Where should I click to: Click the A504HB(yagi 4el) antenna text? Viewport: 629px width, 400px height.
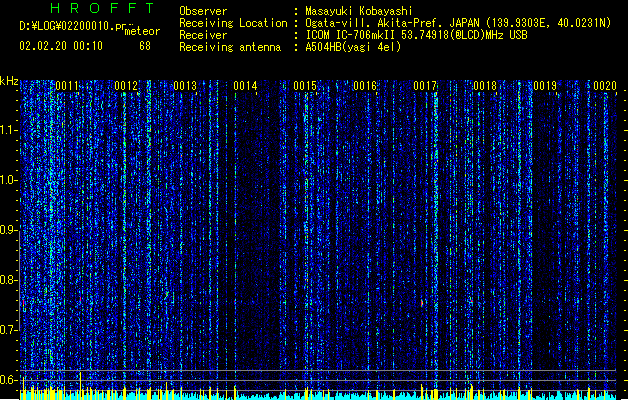[x=353, y=47]
